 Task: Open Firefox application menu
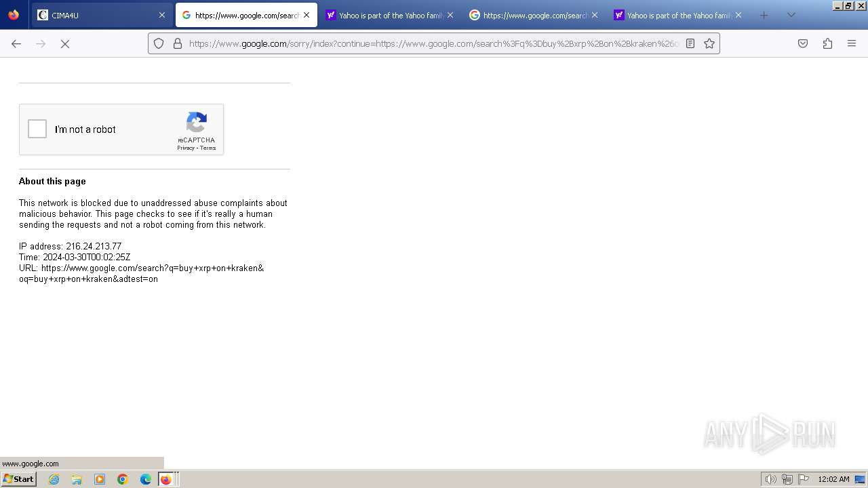pos(852,43)
